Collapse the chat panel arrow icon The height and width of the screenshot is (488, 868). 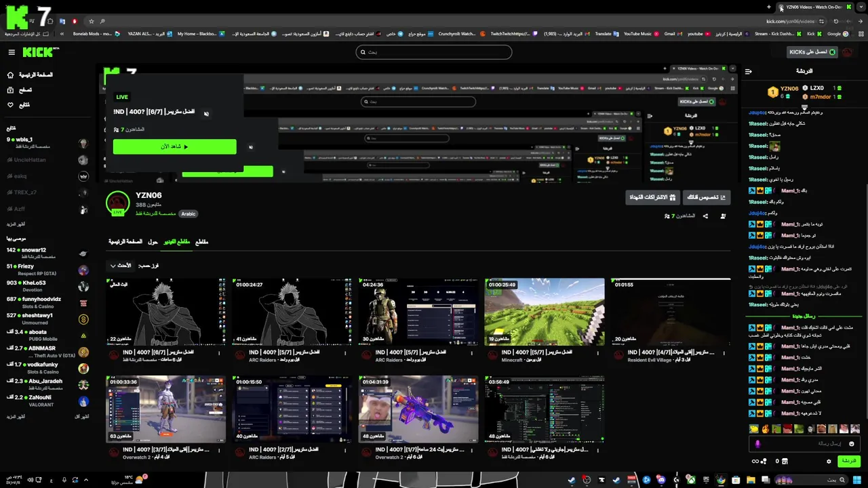748,71
